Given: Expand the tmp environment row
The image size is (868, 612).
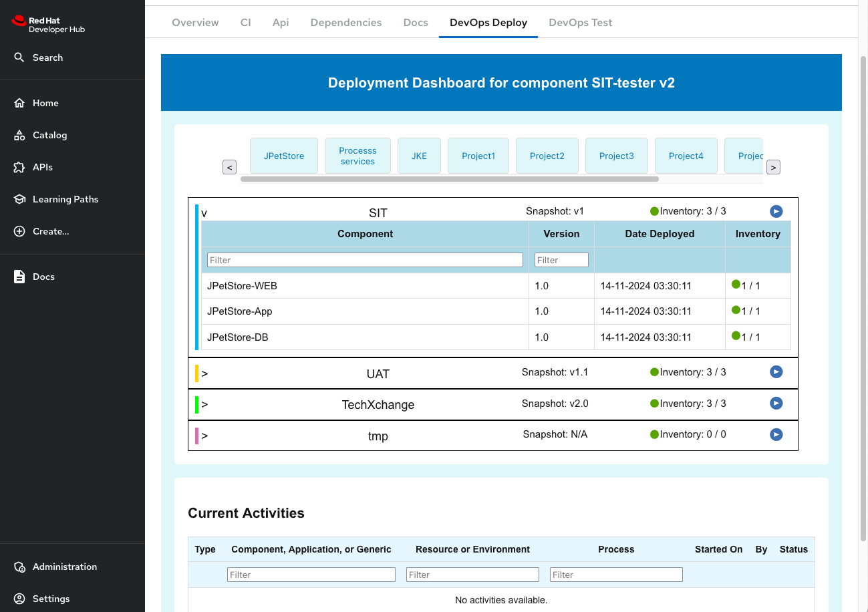Looking at the screenshot, I should (x=204, y=436).
